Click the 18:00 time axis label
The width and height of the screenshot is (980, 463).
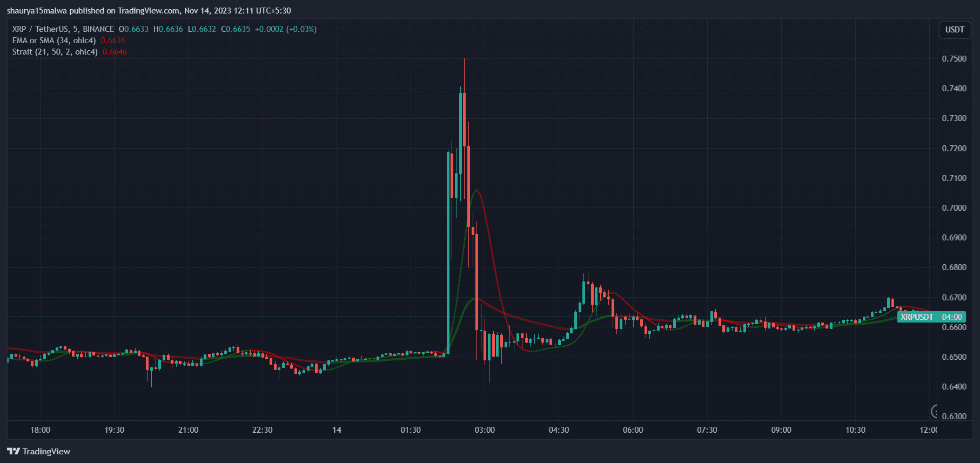(41, 430)
